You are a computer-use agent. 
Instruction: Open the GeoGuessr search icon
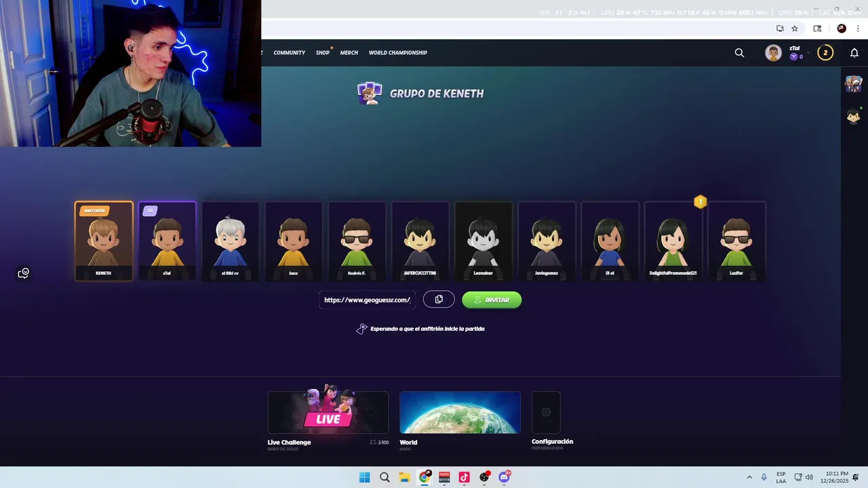(739, 53)
